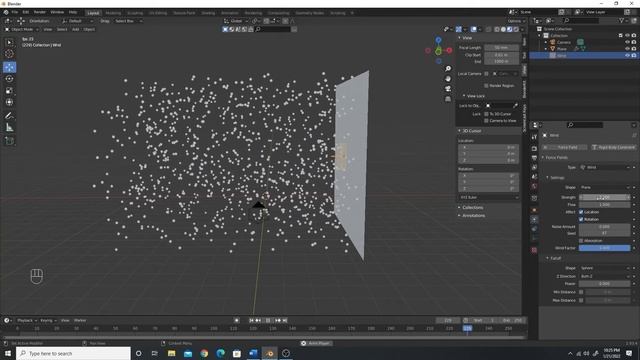Enable the Render Region checkbox
Viewport: 640px width, 360px height.
[486, 86]
